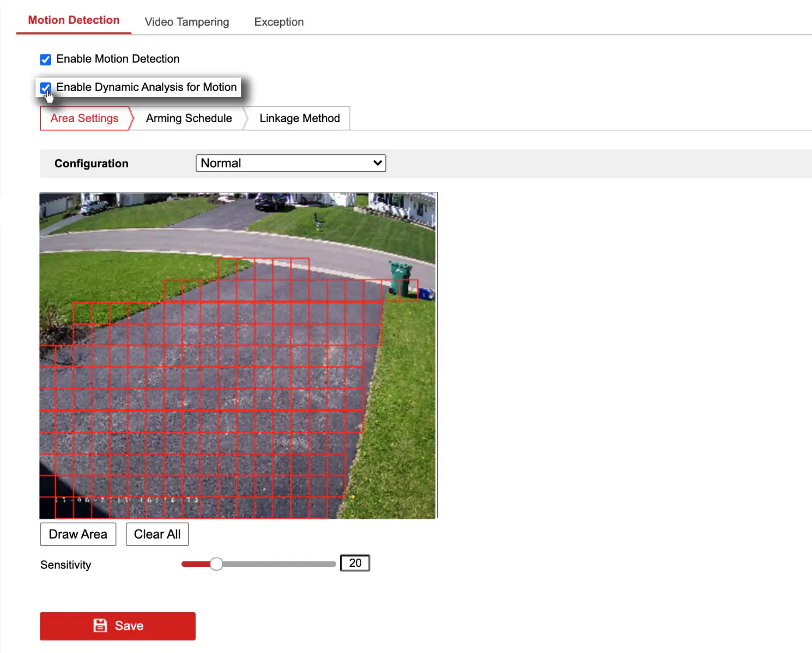Click the floppy disk icon on Save
Image resolution: width=812 pixels, height=653 pixels.
(x=100, y=625)
